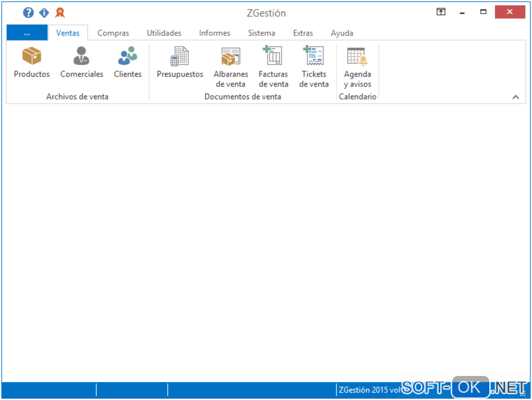
Task: Click the ZGestión 2015 status bar text
Action: point(369,390)
